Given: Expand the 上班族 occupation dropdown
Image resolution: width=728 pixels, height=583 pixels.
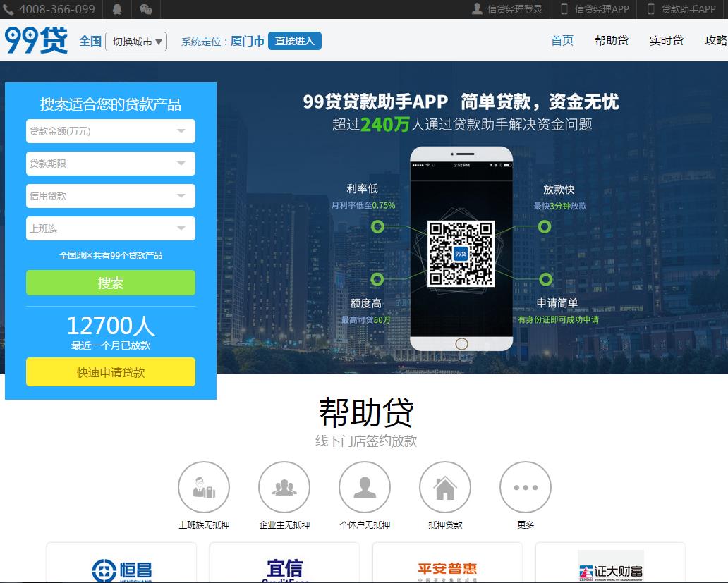Looking at the screenshot, I should [111, 228].
